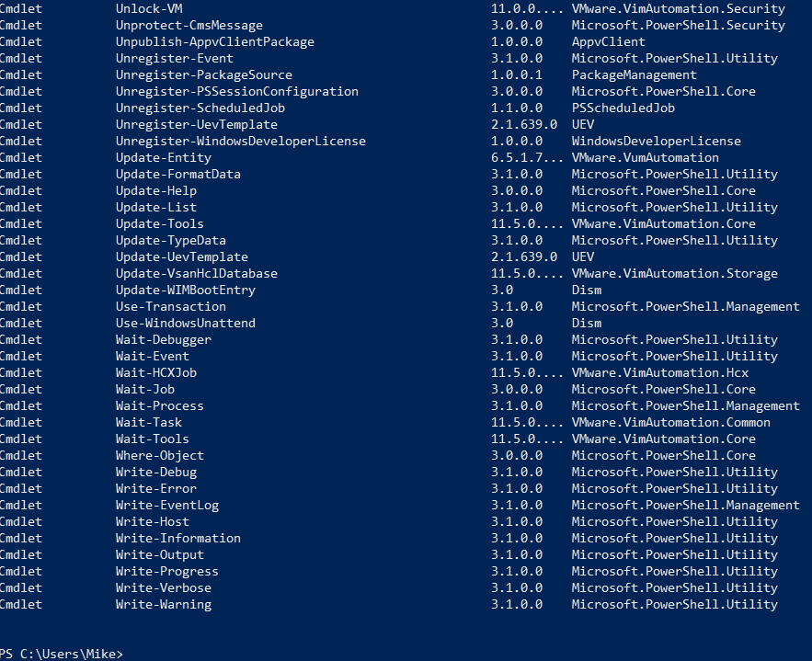Select the Unprotect-CmsMessage cmdlet text
The image size is (812, 661).
coord(189,25)
